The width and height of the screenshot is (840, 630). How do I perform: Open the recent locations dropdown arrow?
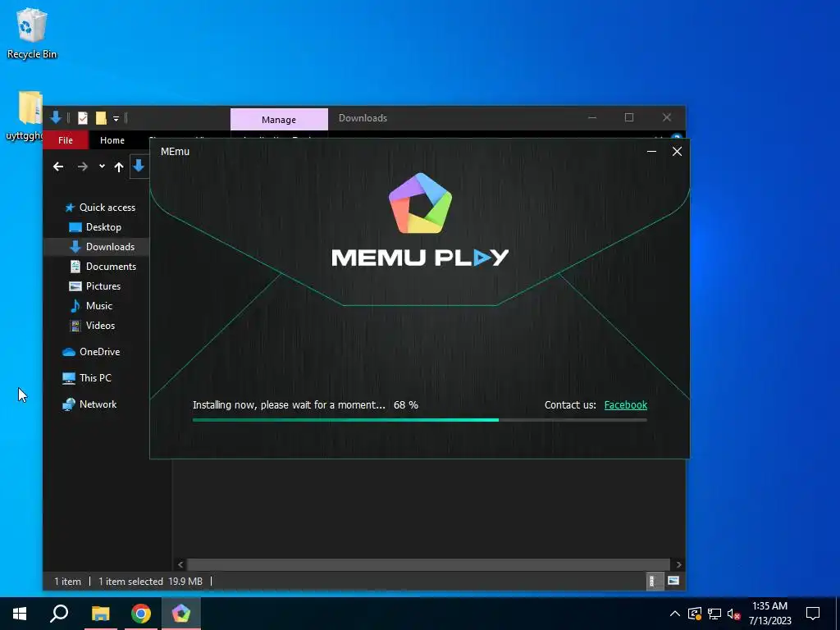point(102,167)
